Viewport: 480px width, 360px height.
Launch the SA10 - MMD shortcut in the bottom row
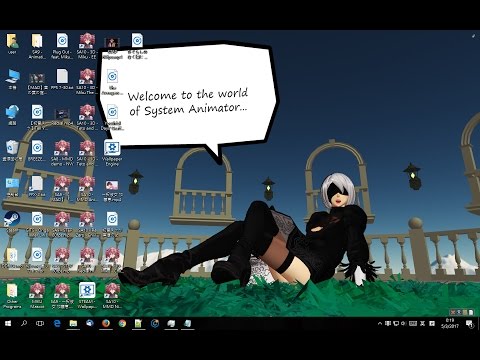pyautogui.click(x=112, y=296)
